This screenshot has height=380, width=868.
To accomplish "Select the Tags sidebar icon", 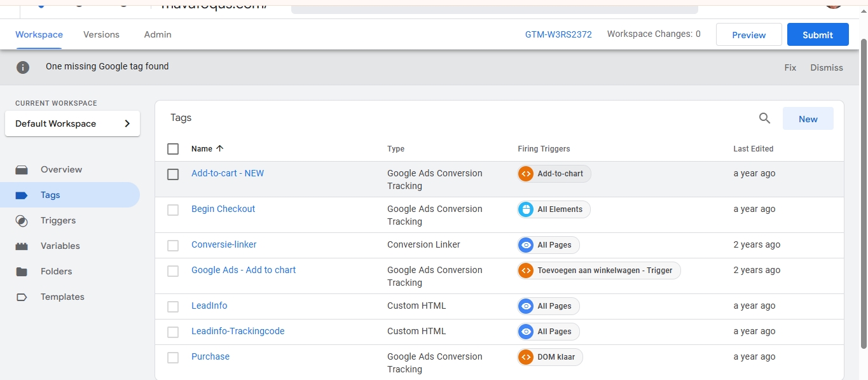I will click(x=22, y=195).
